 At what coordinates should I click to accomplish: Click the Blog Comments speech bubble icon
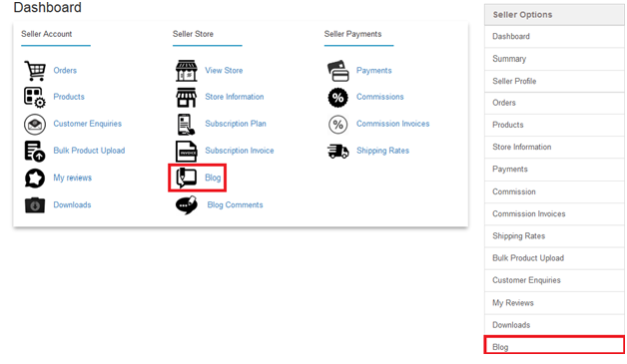click(187, 205)
